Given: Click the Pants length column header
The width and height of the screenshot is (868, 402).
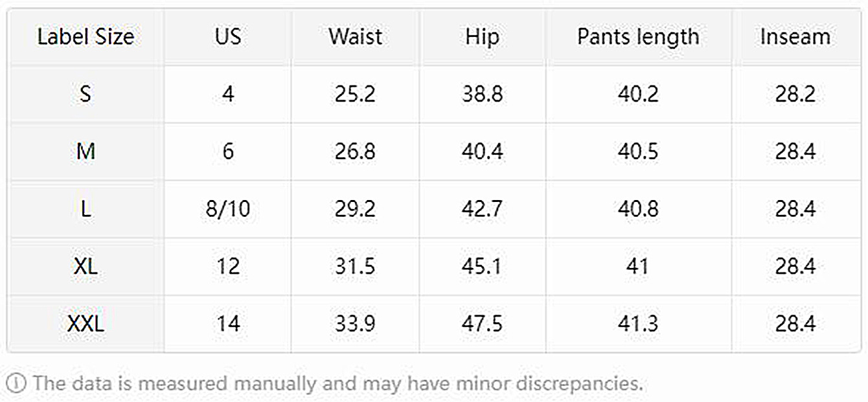Looking at the screenshot, I should coord(638,37).
